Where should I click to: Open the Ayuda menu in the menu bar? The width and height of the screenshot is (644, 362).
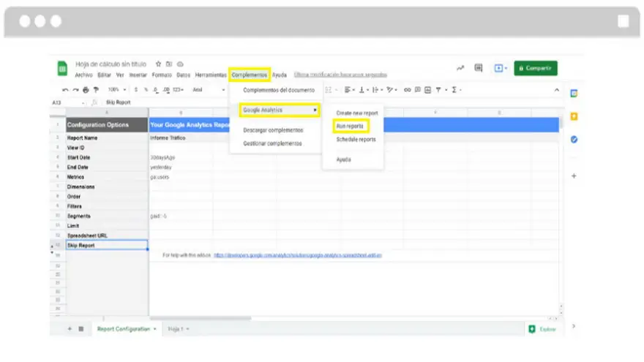(280, 75)
